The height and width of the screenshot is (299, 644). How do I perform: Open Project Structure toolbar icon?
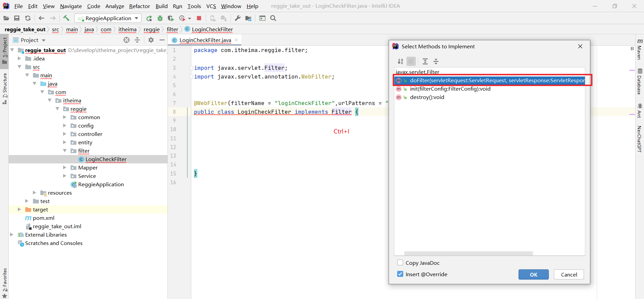(248, 18)
